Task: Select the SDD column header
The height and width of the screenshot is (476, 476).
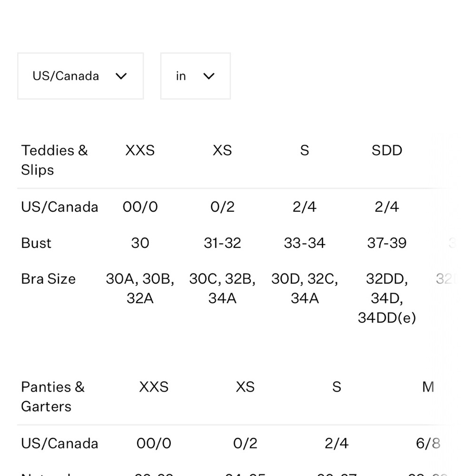Action: (x=387, y=150)
